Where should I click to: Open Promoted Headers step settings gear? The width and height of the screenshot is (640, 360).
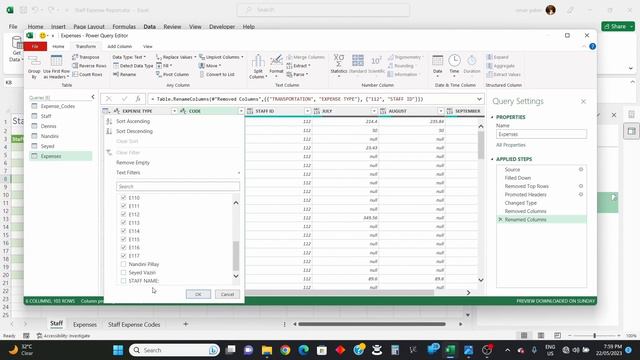coord(581,194)
